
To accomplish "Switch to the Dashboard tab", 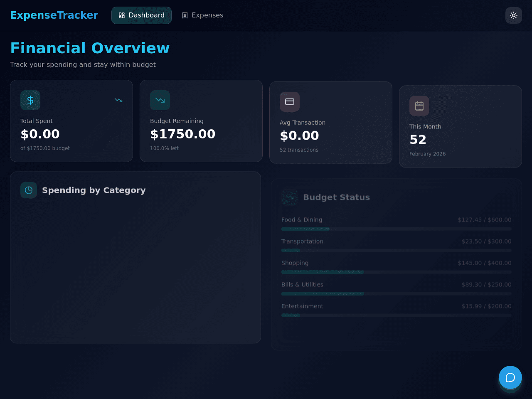I will pyautogui.click(x=141, y=15).
